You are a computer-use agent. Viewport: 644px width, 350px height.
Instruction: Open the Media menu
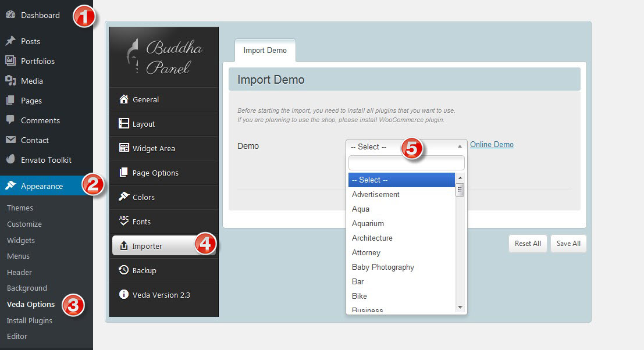pyautogui.click(x=31, y=81)
